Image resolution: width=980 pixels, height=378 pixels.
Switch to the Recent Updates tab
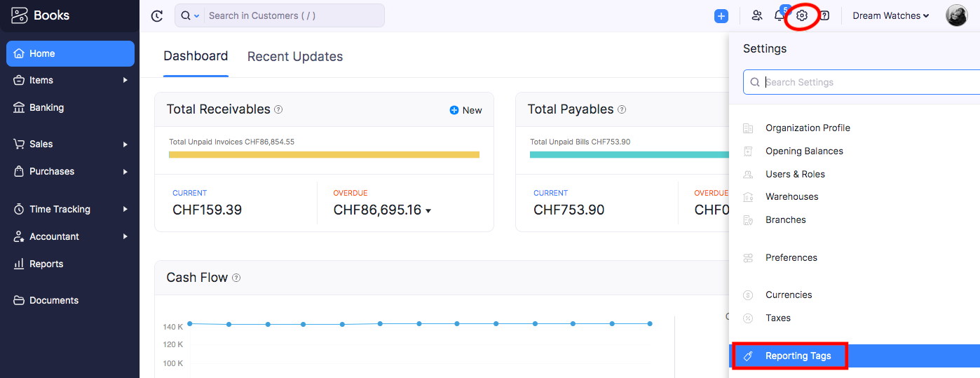tap(295, 57)
